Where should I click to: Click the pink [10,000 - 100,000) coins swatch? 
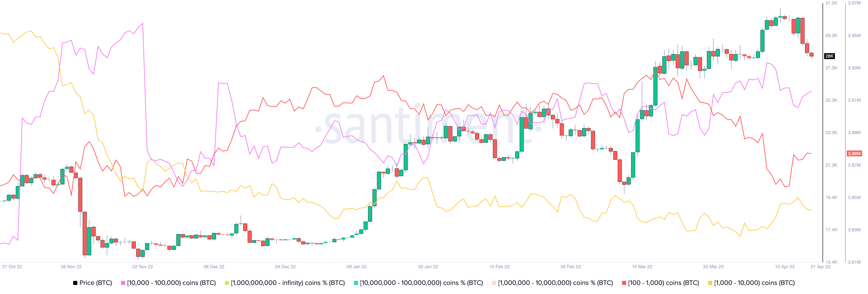123,283
